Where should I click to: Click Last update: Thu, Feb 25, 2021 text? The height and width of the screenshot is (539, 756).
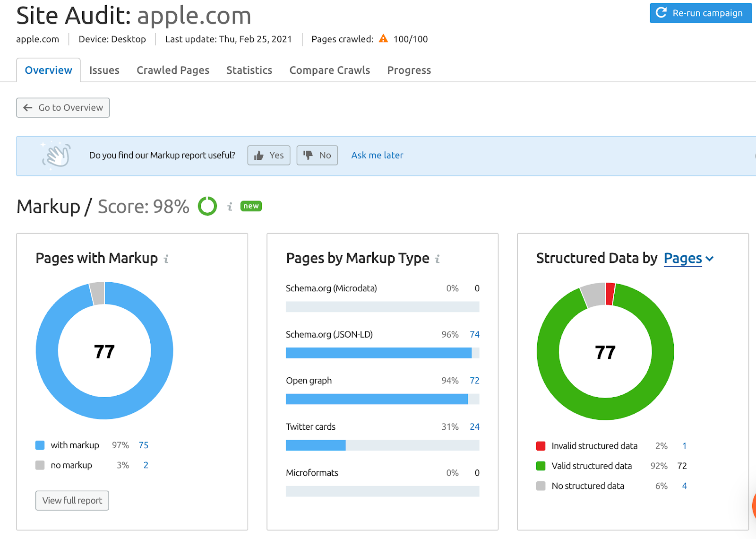click(229, 39)
